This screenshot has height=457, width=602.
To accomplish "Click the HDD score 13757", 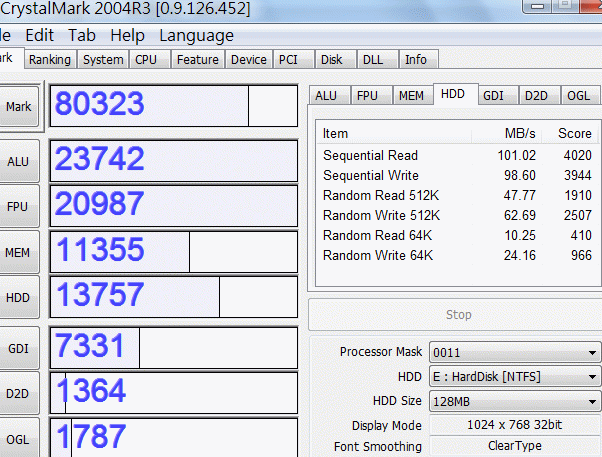I will [x=100, y=295].
